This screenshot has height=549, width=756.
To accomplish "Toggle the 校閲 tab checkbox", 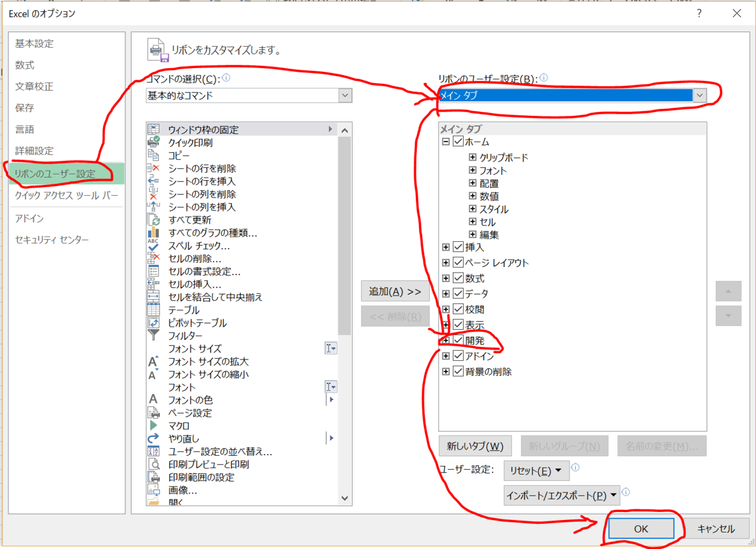I will (x=458, y=309).
